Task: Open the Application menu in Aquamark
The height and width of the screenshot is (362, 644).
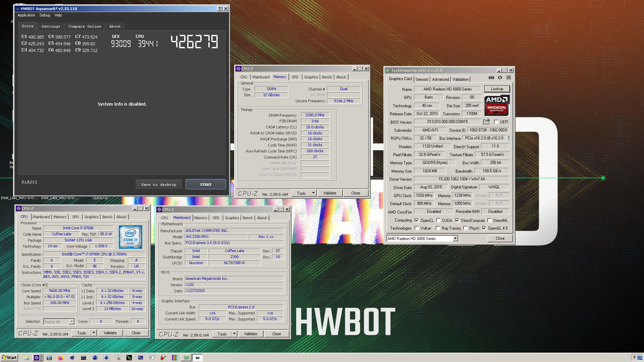Action: 26,15
